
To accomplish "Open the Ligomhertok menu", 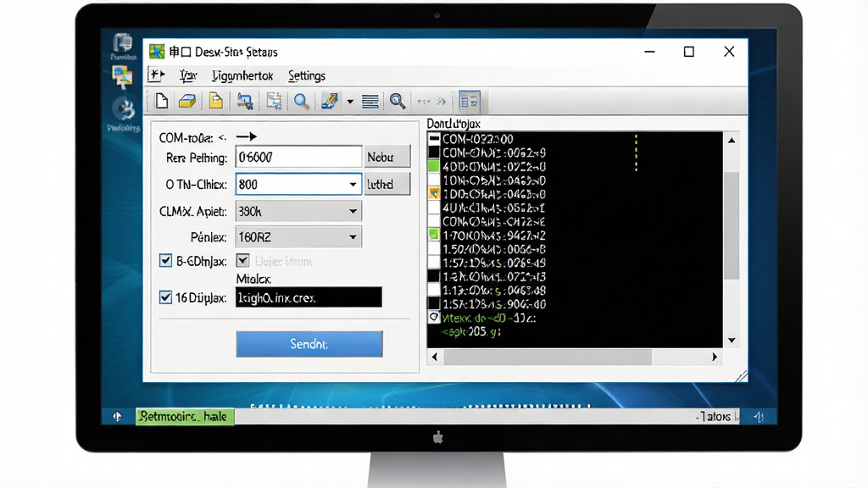I will (242, 75).
